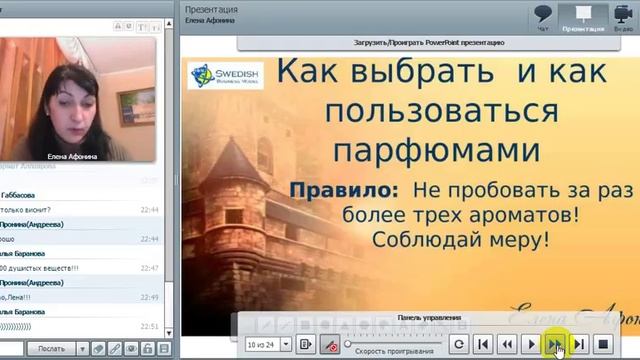Viewport: 640px width, 360px height.
Task: Click the Послать send button
Action: tap(51, 349)
